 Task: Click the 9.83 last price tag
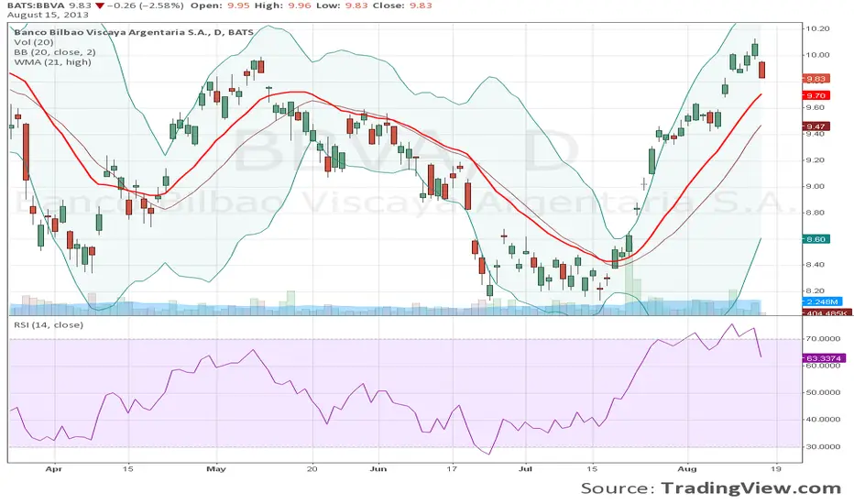(x=816, y=79)
